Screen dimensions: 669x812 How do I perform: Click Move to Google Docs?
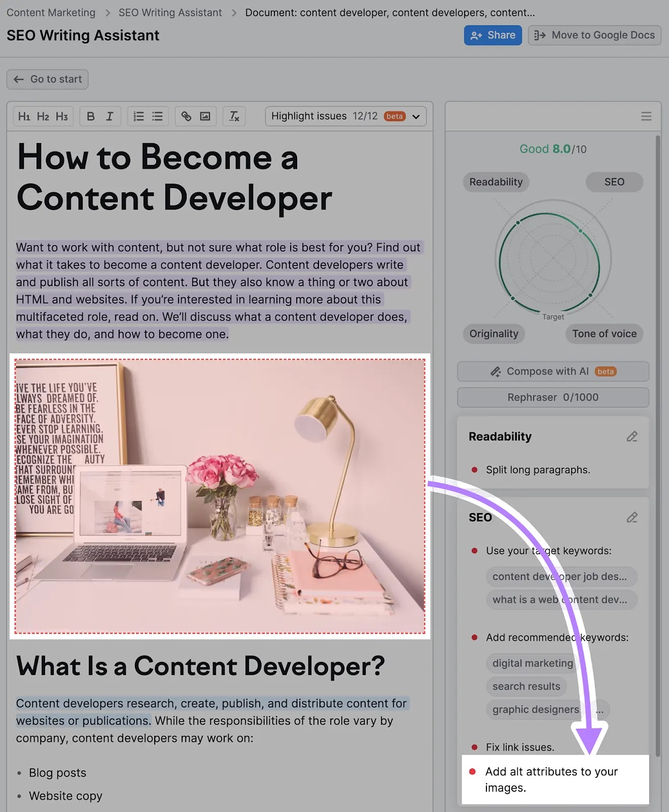(x=594, y=36)
